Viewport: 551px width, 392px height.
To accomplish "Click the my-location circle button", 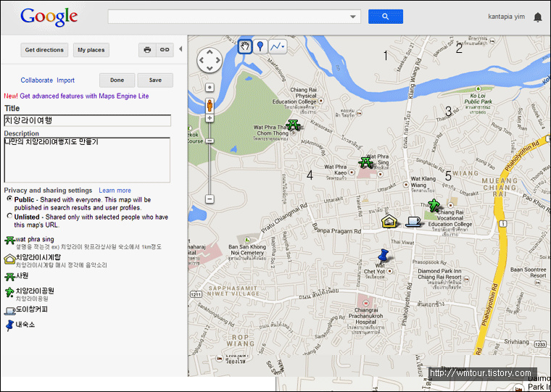I will tap(210, 88).
